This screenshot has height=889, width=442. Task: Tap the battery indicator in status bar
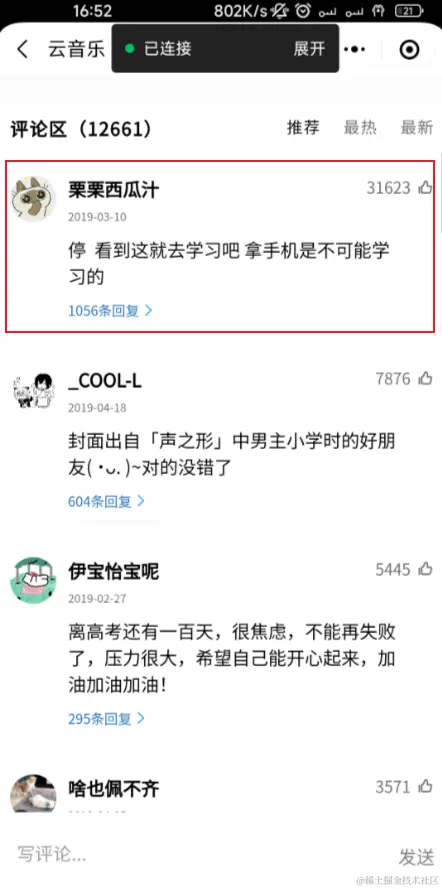[412, 10]
